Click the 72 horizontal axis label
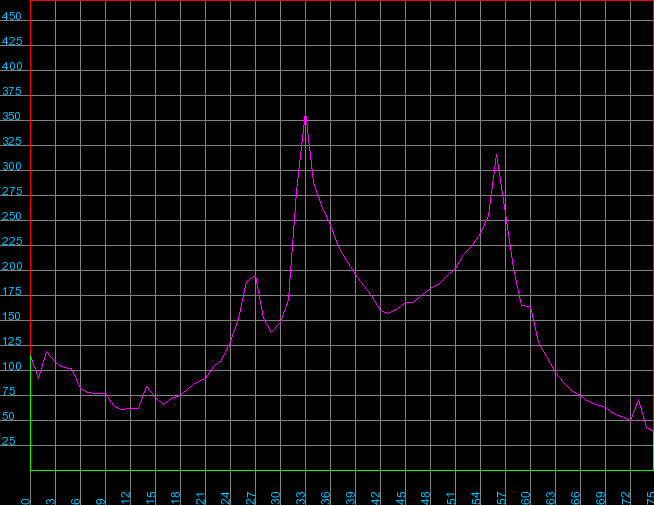This screenshot has width=654, height=505. pyautogui.click(x=626, y=498)
